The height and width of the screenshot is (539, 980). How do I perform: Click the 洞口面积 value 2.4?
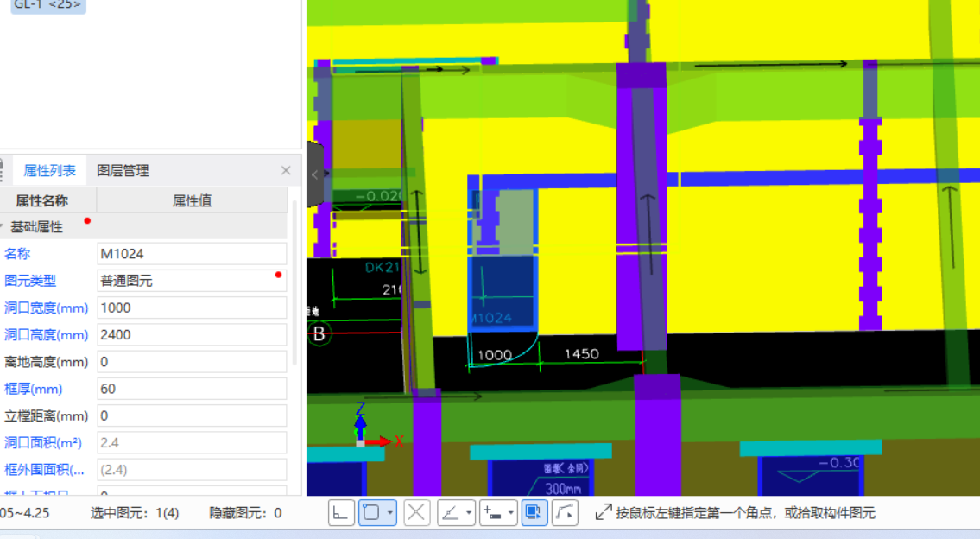coord(192,443)
